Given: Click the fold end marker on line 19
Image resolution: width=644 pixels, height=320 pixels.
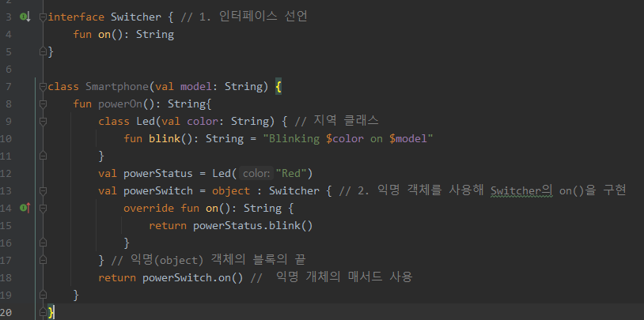Looking at the screenshot, I should pos(43,295).
